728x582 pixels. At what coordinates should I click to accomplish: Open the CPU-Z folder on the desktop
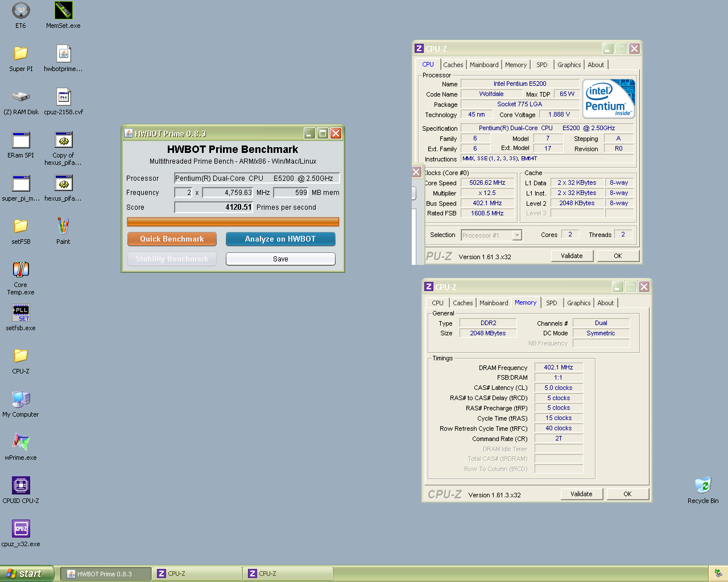pyautogui.click(x=20, y=356)
